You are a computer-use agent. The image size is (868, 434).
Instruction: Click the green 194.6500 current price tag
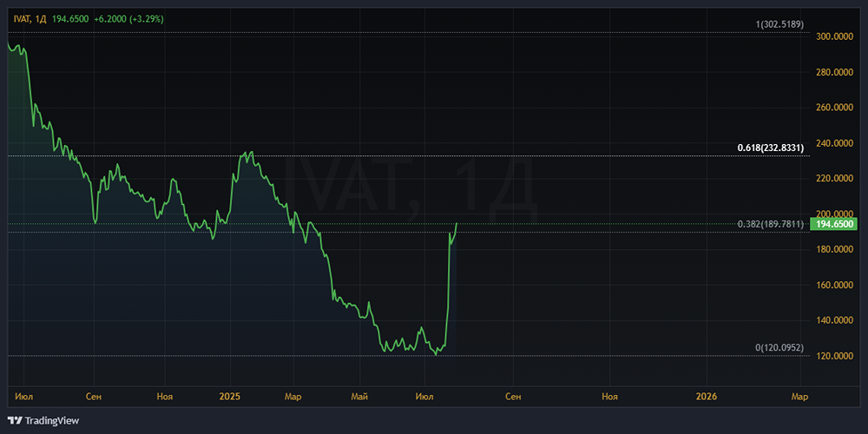pos(833,224)
